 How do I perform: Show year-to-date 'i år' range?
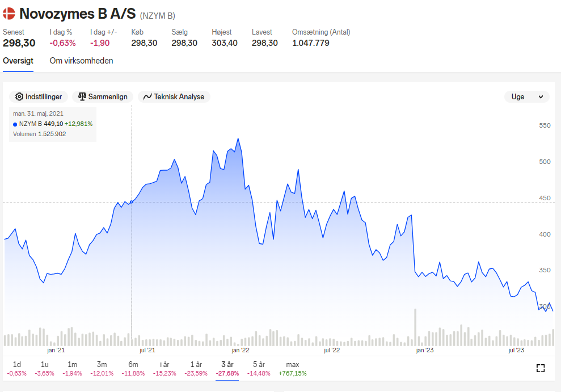pyautogui.click(x=164, y=368)
